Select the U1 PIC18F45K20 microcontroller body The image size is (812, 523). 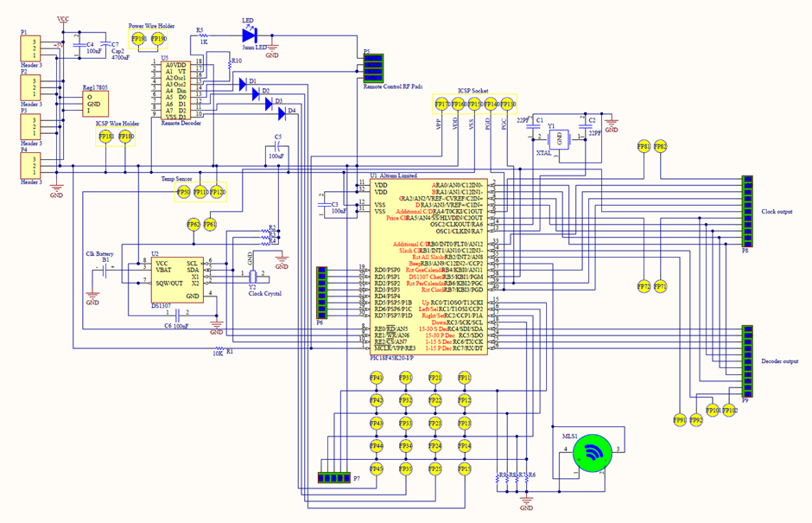pos(428,266)
